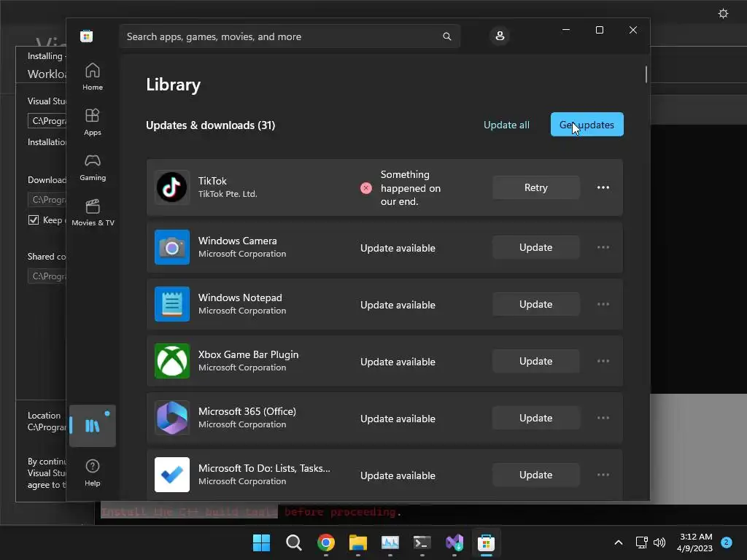747x560 pixels.
Task: Click Update all link
Action: click(x=506, y=125)
